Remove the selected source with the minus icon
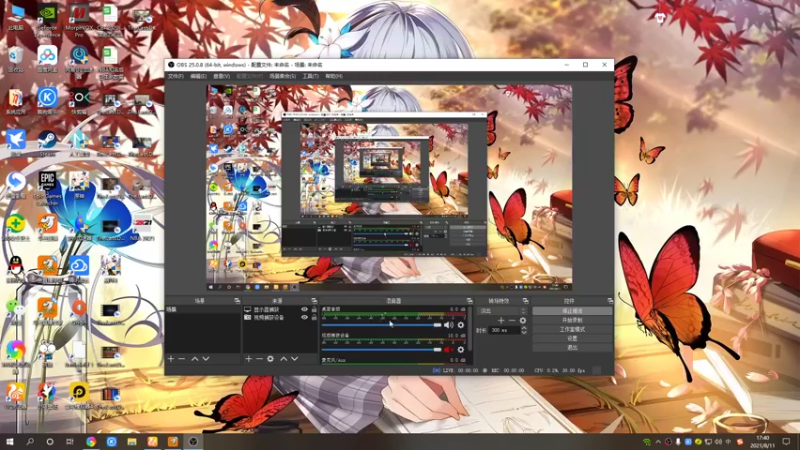The image size is (800, 450). [259, 359]
